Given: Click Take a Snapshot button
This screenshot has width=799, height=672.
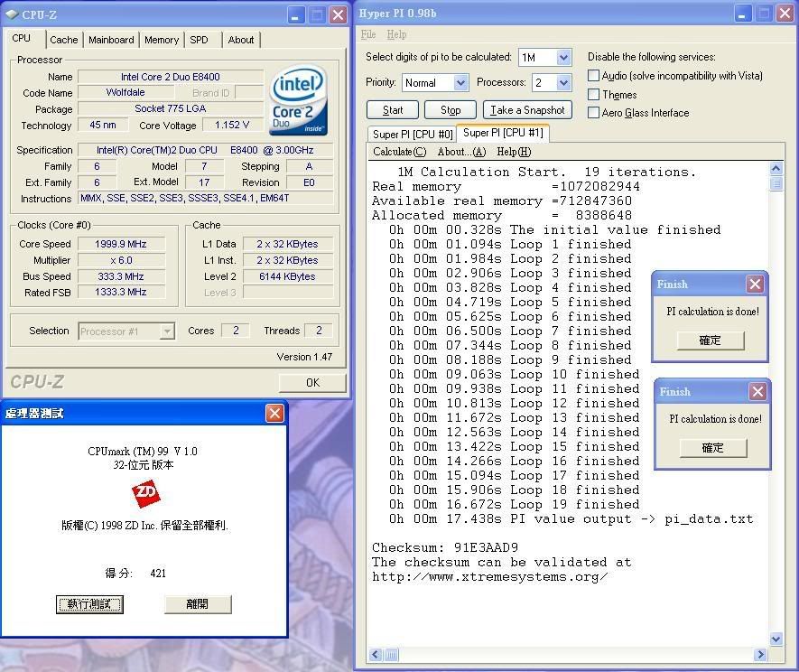Looking at the screenshot, I should [527, 110].
